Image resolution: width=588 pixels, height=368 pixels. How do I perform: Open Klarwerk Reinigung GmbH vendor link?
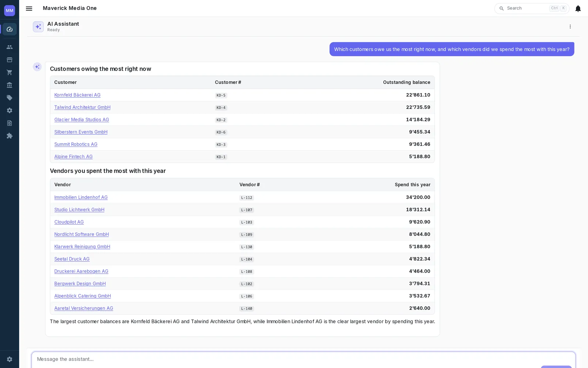click(82, 247)
